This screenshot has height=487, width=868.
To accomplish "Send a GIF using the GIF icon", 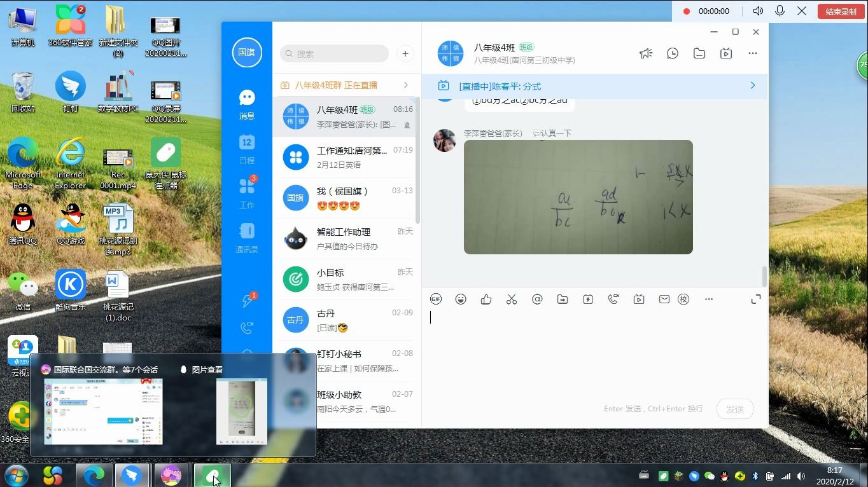I will pyautogui.click(x=435, y=299).
